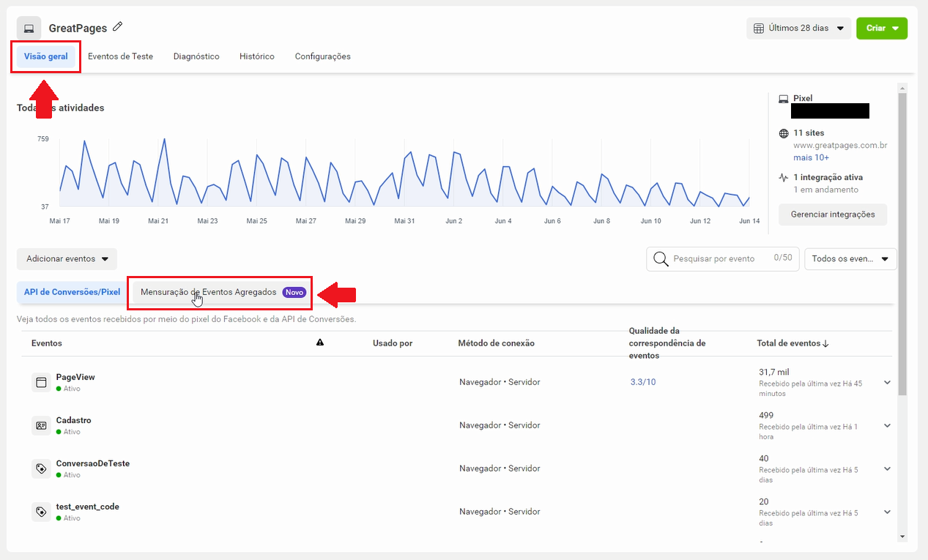Image resolution: width=928 pixels, height=560 pixels.
Task: Switch to the Diagnóstico tab
Action: [196, 56]
